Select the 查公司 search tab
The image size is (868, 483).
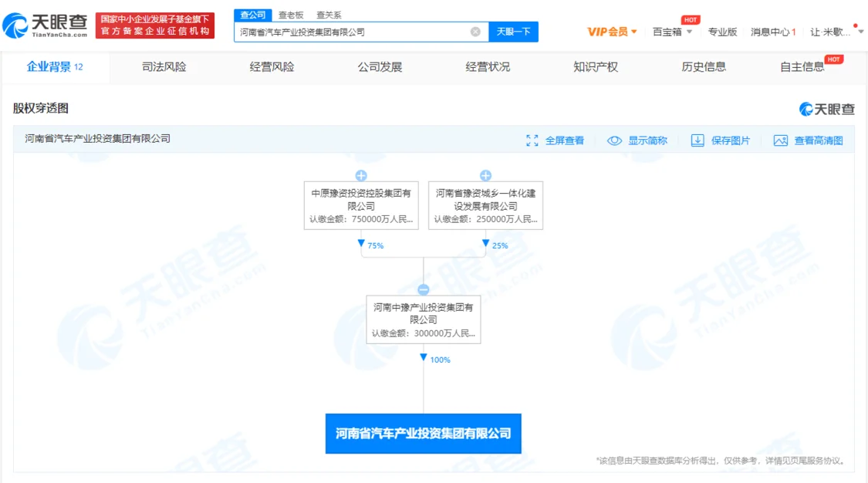(252, 15)
